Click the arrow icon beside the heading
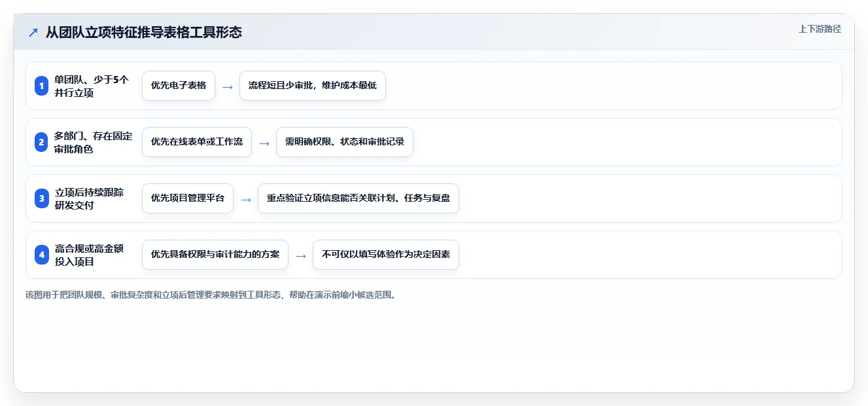 [x=33, y=32]
